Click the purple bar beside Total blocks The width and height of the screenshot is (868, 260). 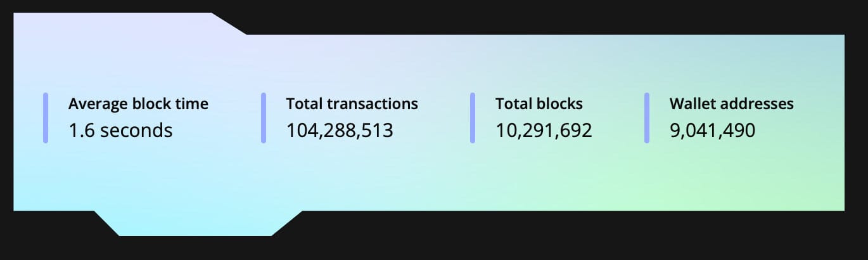coord(473,118)
